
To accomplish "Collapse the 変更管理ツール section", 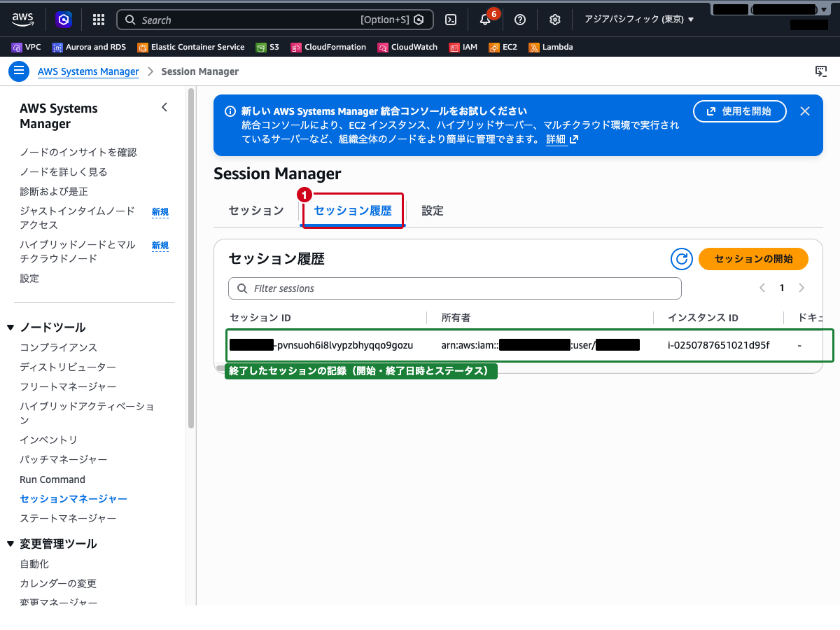I will [x=10, y=544].
